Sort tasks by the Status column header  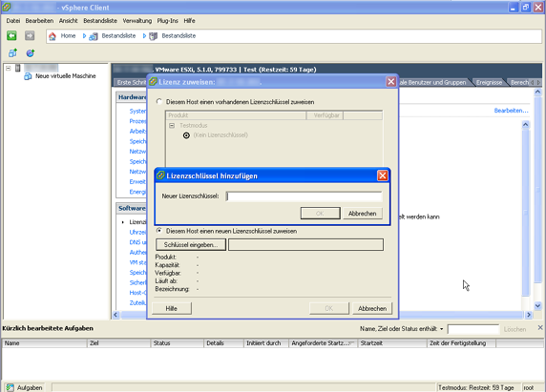click(177, 343)
